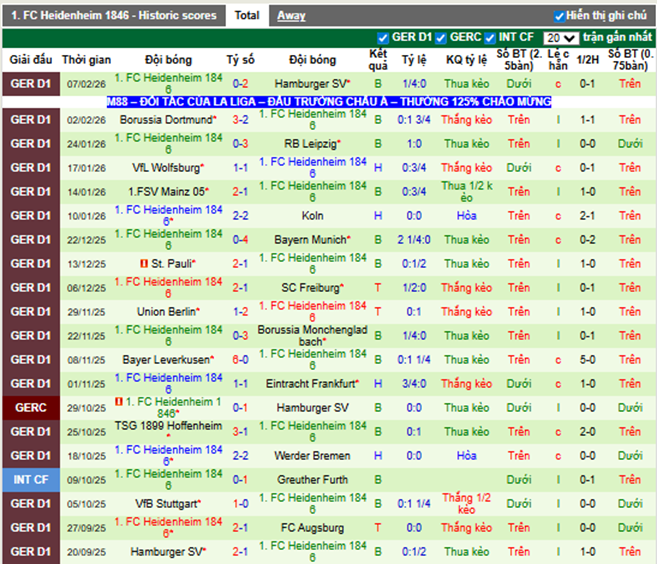Click the 6-0 score in Bayer Leverkusen row

[241, 360]
